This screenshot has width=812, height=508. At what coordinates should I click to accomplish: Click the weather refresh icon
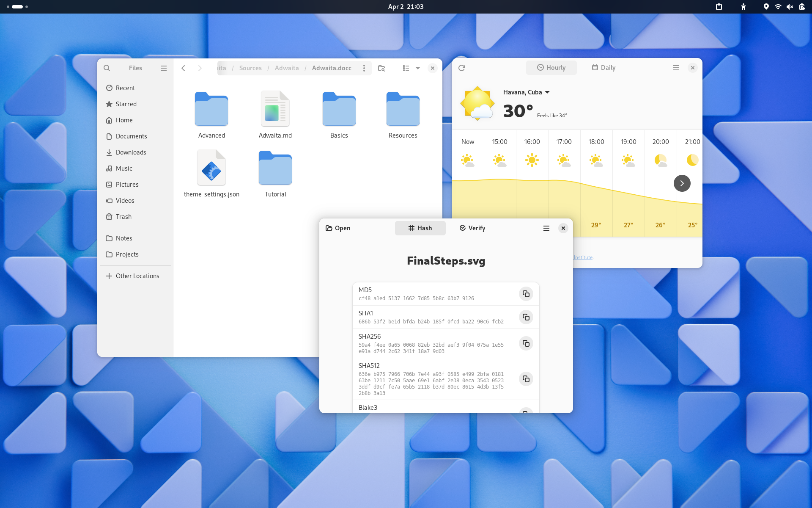462,68
